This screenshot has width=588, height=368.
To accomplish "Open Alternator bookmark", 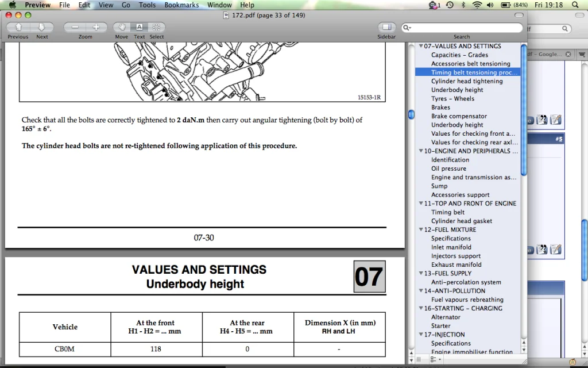I will pos(446,317).
